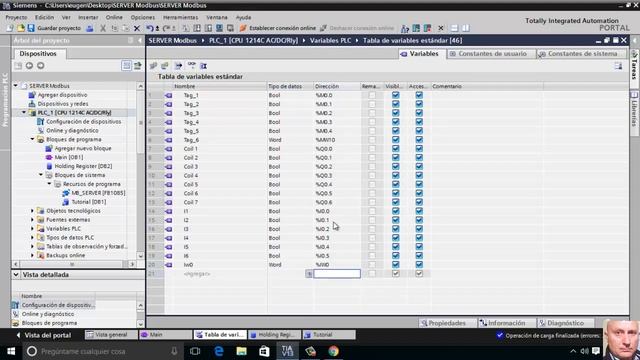Open the Main editor from bottom bar
The image size is (640, 360).
165,335
